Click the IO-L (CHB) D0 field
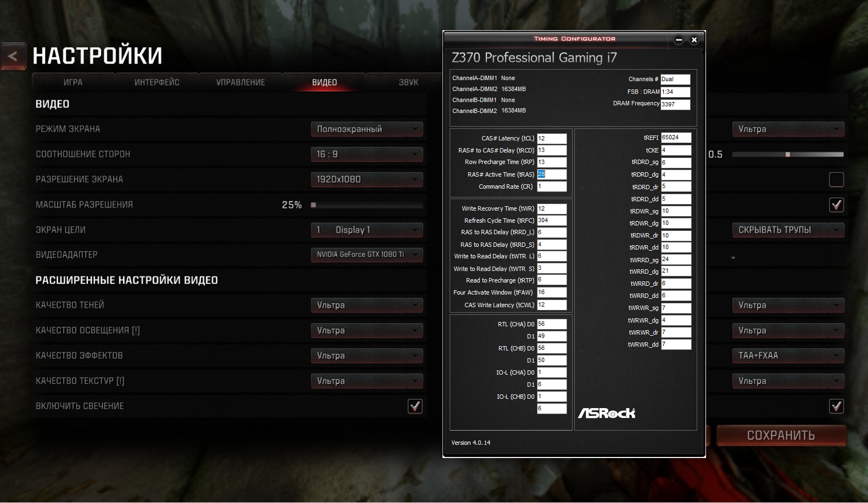 coord(552,397)
